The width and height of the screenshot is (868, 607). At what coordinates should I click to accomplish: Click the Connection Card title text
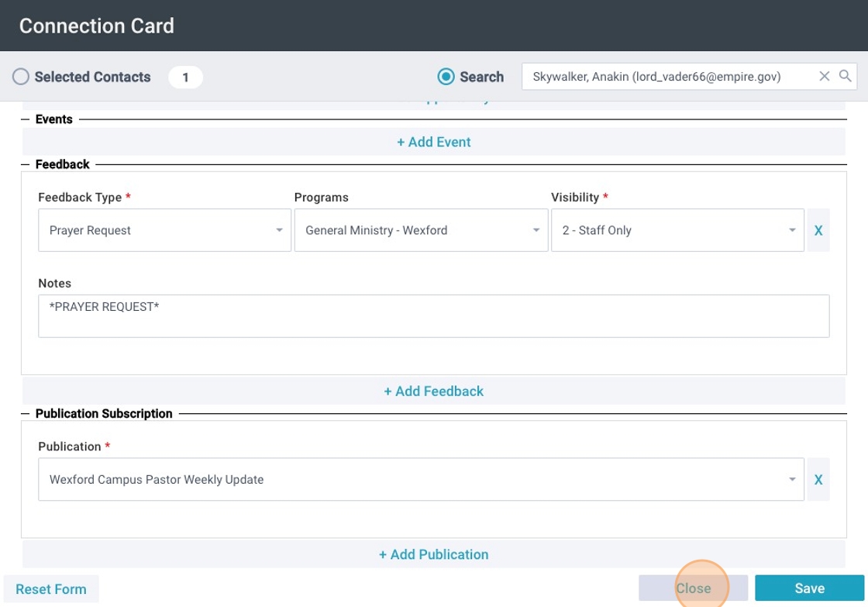tap(97, 26)
